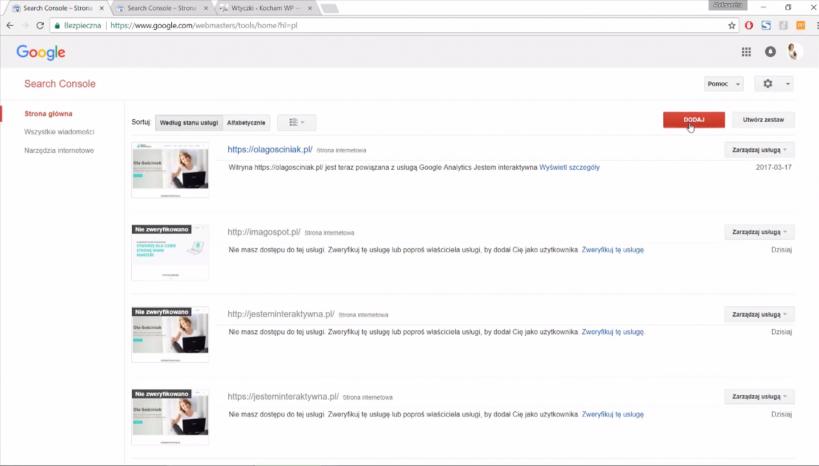Open the https://olagosciniak.pl/ property link
819x466 pixels.
[x=270, y=149]
